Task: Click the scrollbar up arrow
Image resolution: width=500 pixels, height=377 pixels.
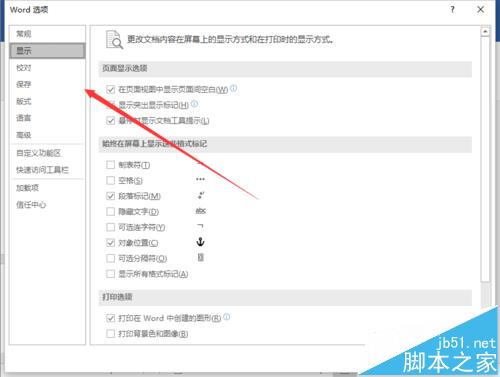Action: coord(485,32)
